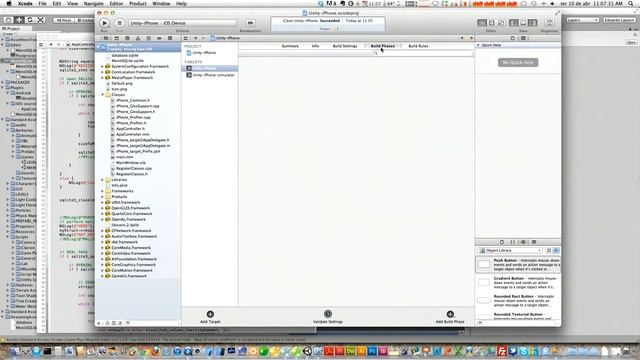This screenshot has width=640, height=360.
Task: Open the Object Library dropdown
Action: [x=510, y=250]
